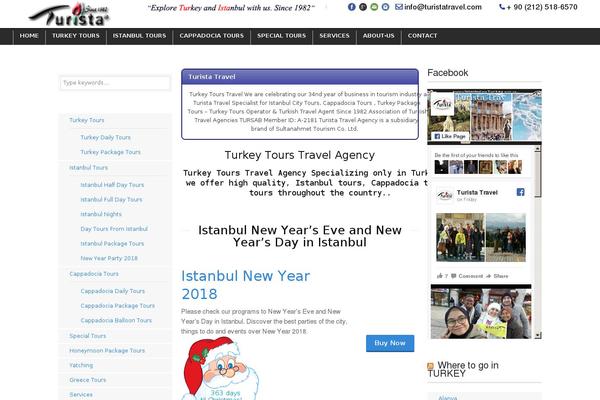Open the group photo in Facebook post

pos(460,237)
